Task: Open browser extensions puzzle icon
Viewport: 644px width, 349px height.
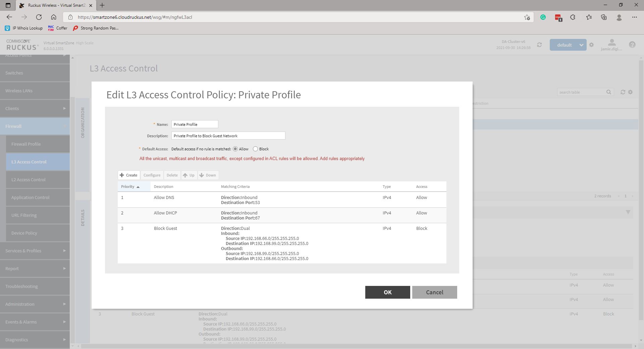Action: point(573,17)
